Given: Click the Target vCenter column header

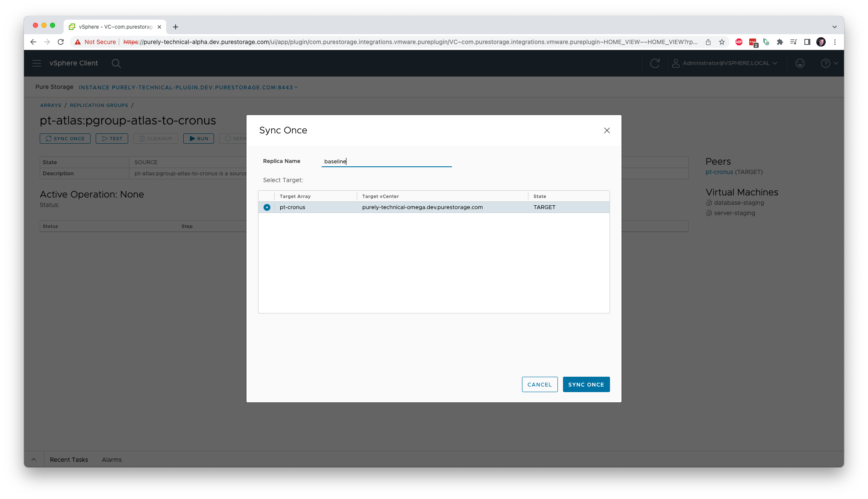Looking at the screenshot, I should [381, 196].
